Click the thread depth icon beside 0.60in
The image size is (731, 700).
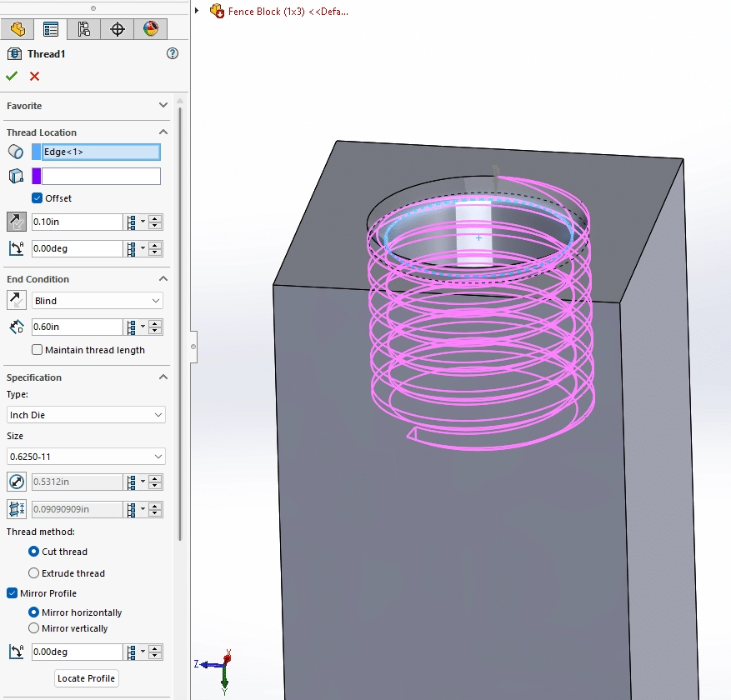coord(17,327)
